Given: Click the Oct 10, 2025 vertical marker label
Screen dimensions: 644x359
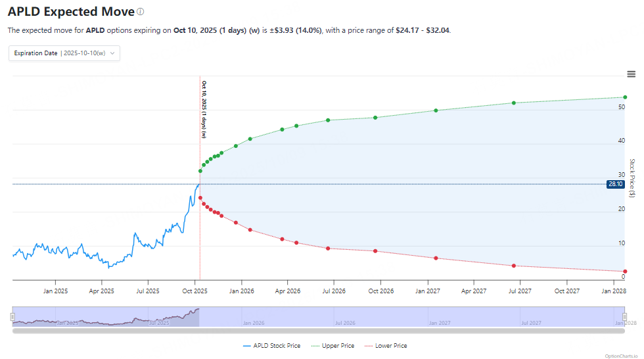Looking at the screenshot, I should click(x=204, y=109).
